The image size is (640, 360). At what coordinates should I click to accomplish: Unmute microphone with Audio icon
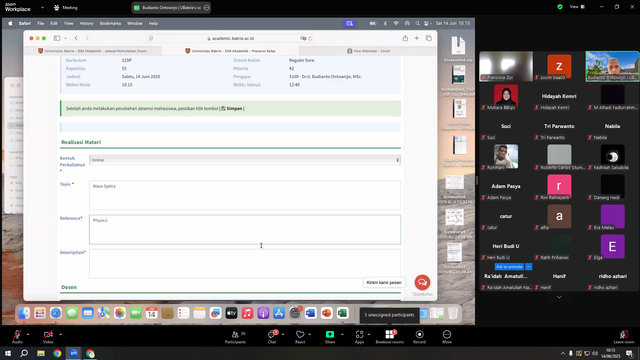pyautogui.click(x=17, y=335)
